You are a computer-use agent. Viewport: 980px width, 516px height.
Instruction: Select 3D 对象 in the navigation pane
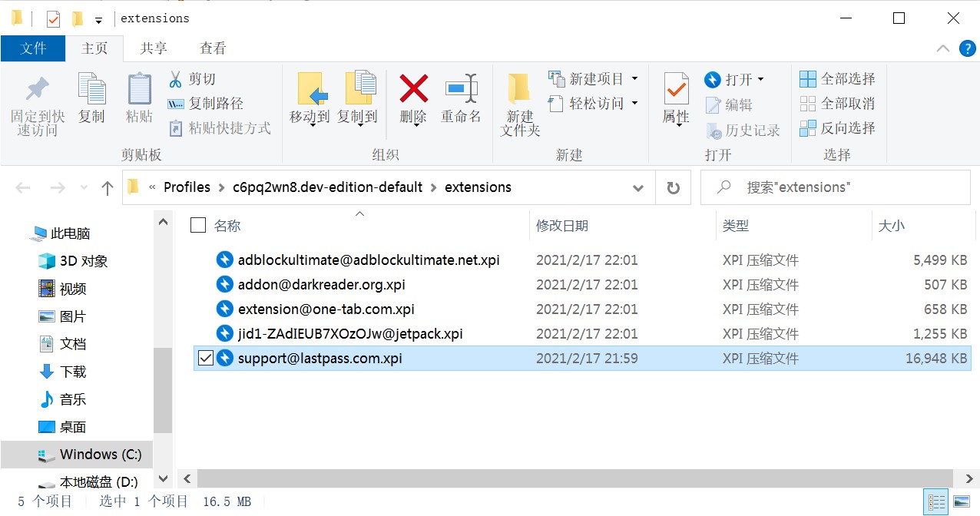pos(72,261)
